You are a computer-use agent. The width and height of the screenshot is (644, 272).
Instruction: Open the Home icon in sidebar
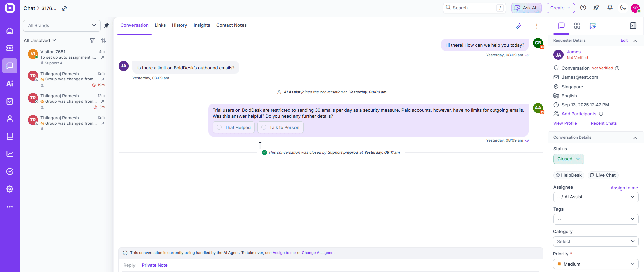click(10, 31)
